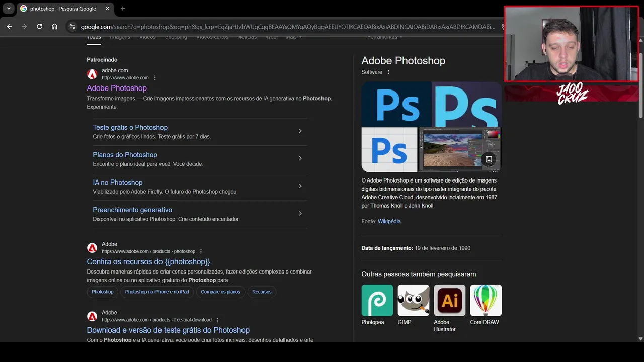Click Adobe favicon of the products › photoshop result
Viewport: 644px width, 362px height.
click(92, 248)
